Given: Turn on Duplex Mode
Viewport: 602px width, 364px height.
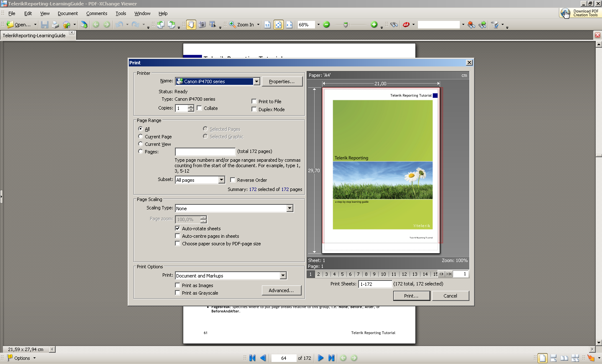Looking at the screenshot, I should (254, 109).
